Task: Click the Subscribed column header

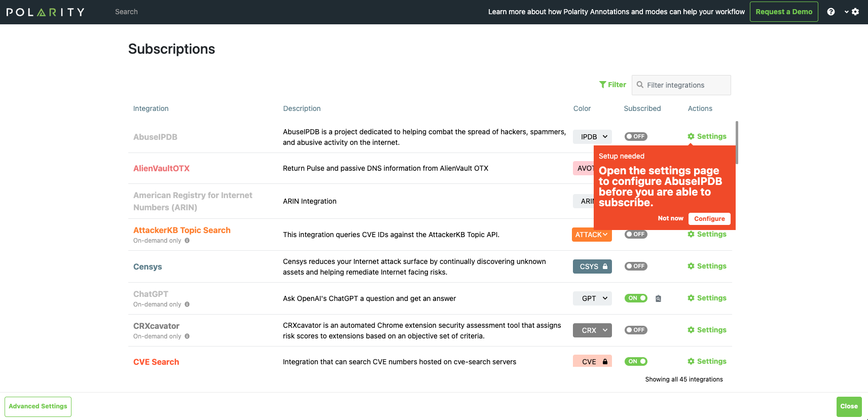Action: 642,108
